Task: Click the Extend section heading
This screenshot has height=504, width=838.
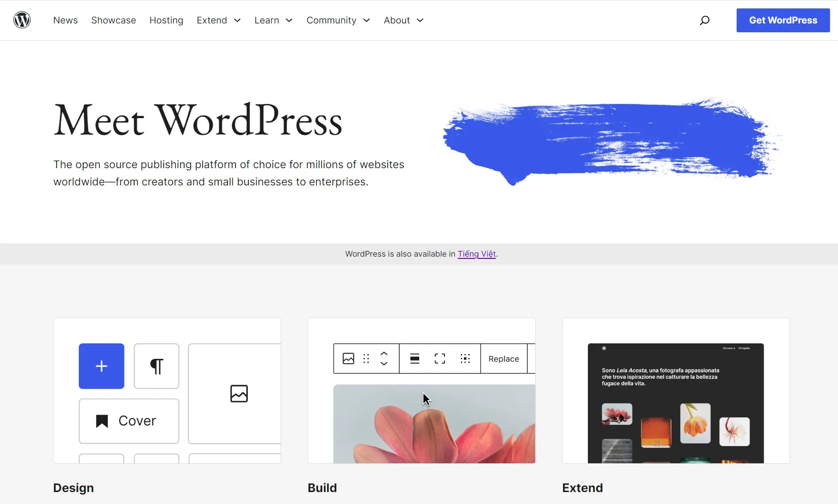Action: pos(583,488)
